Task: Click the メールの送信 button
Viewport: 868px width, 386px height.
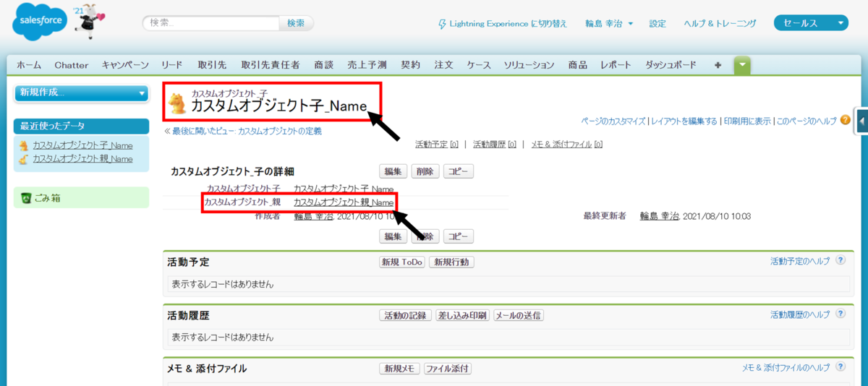Action: click(519, 315)
